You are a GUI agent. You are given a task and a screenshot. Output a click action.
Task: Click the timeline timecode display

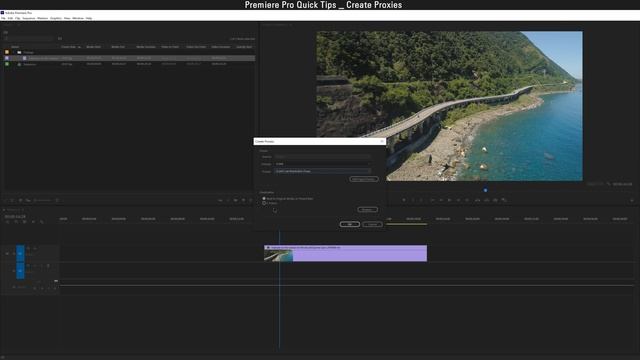tap(15, 216)
